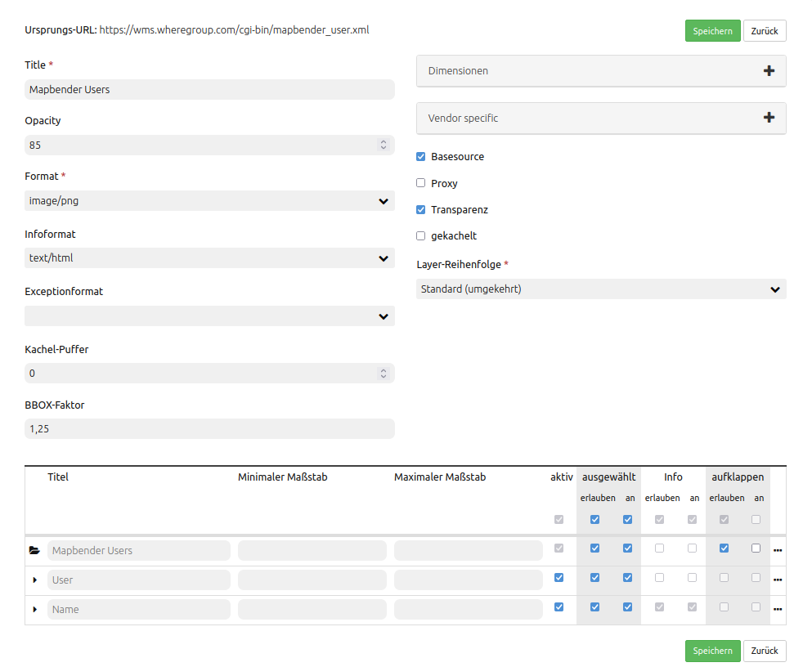Expand the User layer row arrow
Image resolution: width=812 pixels, height=667 pixels.
pos(34,580)
